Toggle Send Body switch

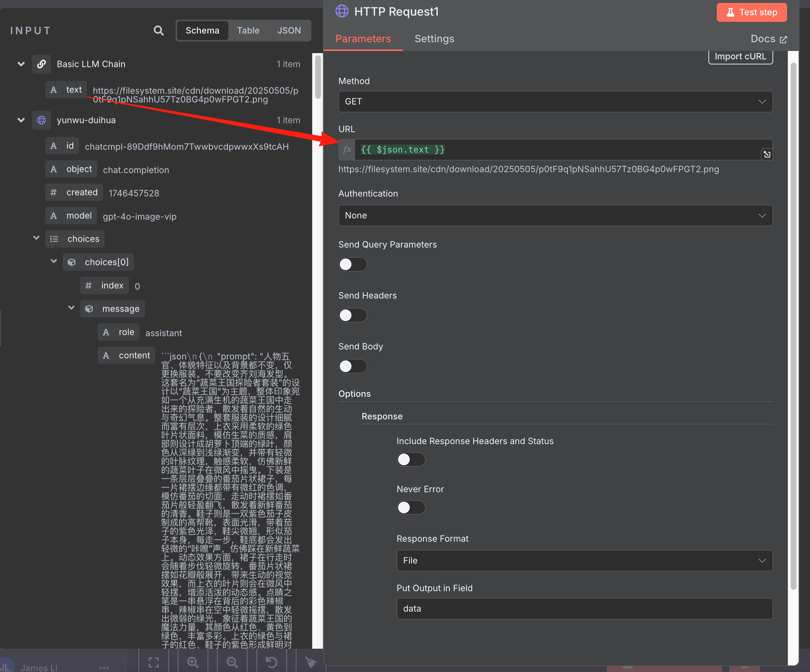(x=353, y=366)
